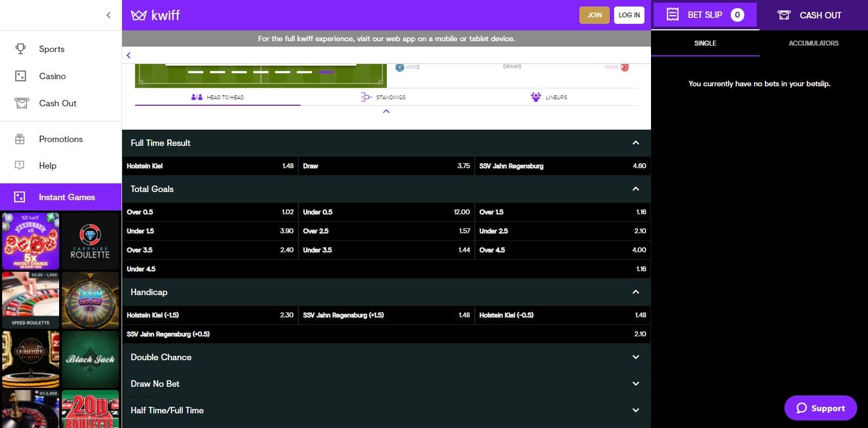868x428 pixels.
Task: Open the Lightning Roulette game thumbnail
Action: pyautogui.click(x=30, y=359)
